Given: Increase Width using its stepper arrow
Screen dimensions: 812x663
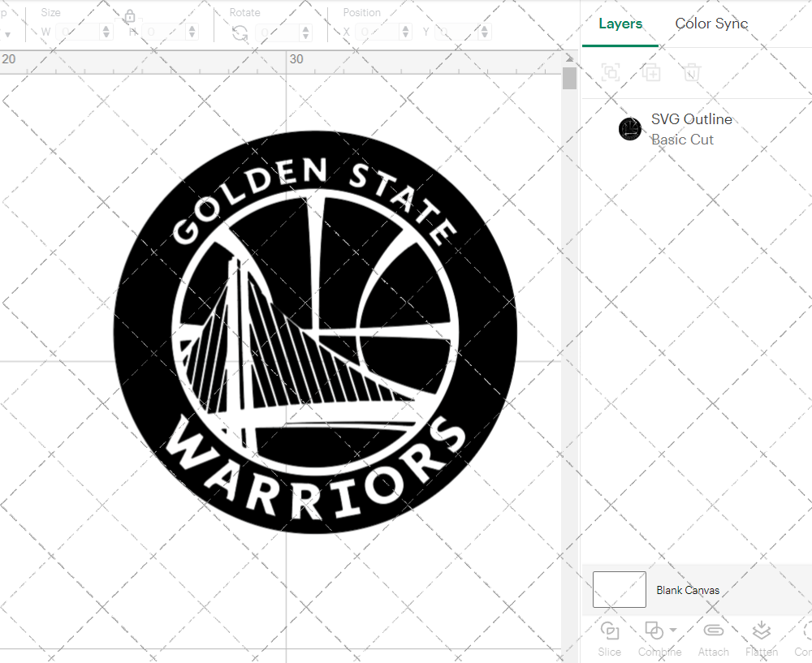Looking at the screenshot, I should (x=106, y=27).
